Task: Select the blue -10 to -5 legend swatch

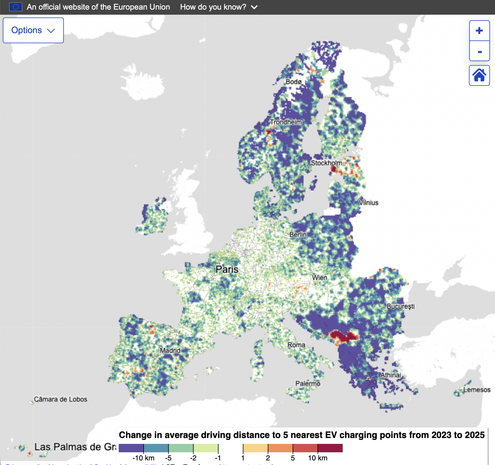Action: (156, 448)
